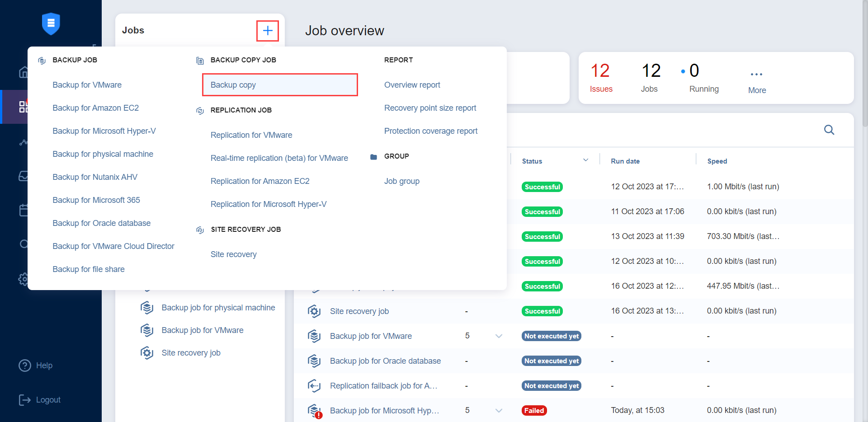Select Backup job for physical machine in list
Screen dimensions: 868x422
[x=218, y=308]
